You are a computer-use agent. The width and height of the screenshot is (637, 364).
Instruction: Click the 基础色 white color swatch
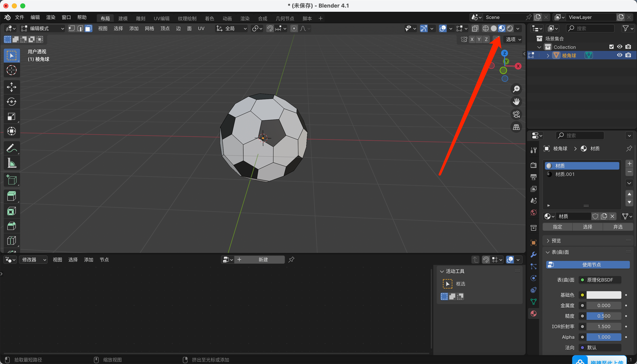[x=604, y=295]
